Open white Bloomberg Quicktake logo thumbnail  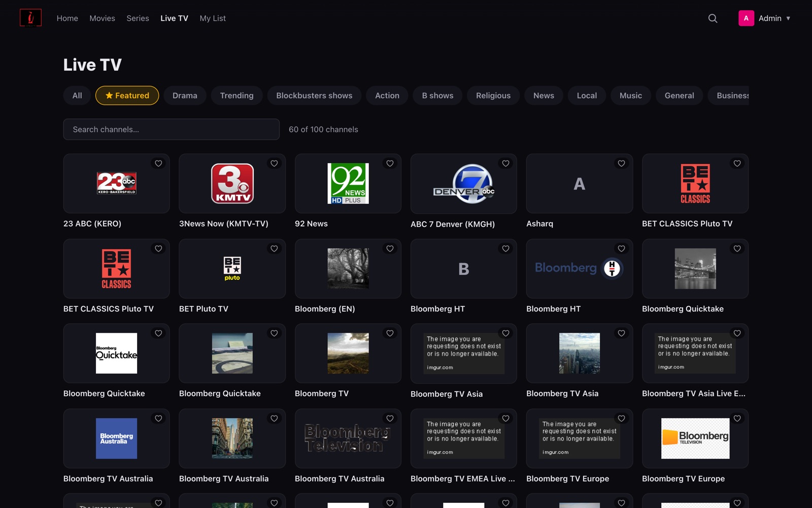coord(116,353)
